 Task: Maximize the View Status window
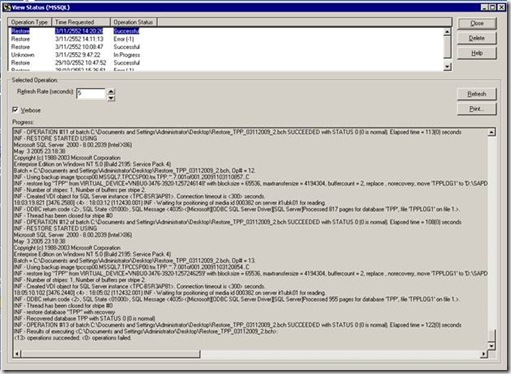click(x=492, y=7)
